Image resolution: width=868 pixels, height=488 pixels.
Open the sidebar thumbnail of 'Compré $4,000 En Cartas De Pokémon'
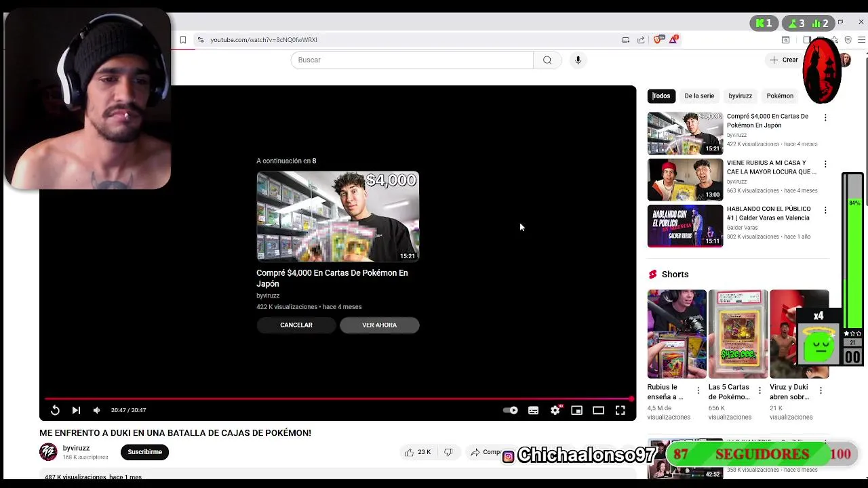(685, 134)
